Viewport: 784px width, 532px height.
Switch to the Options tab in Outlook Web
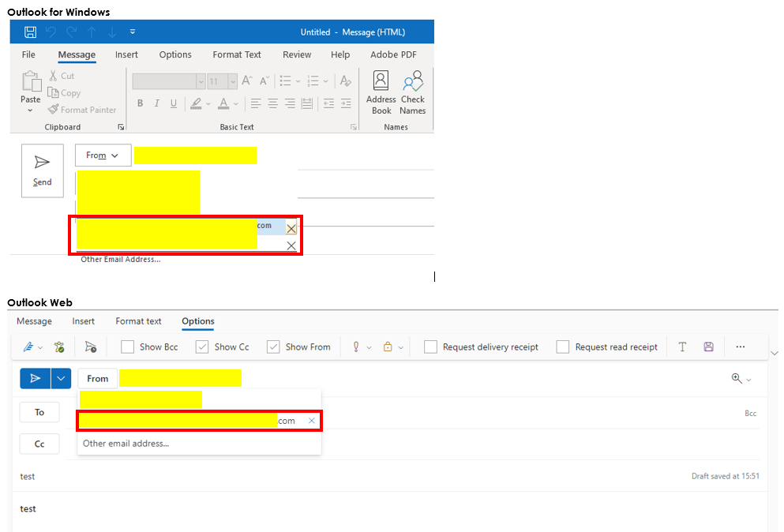pyautogui.click(x=197, y=321)
